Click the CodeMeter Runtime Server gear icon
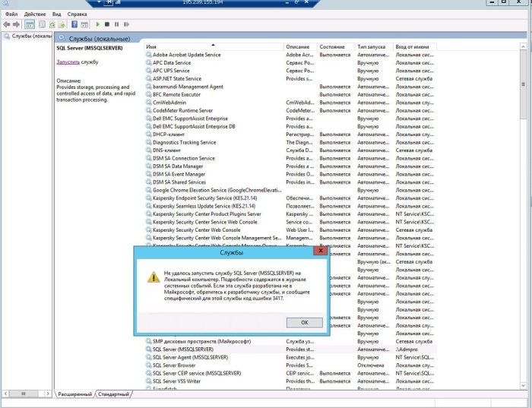532x408 pixels. tap(149, 110)
